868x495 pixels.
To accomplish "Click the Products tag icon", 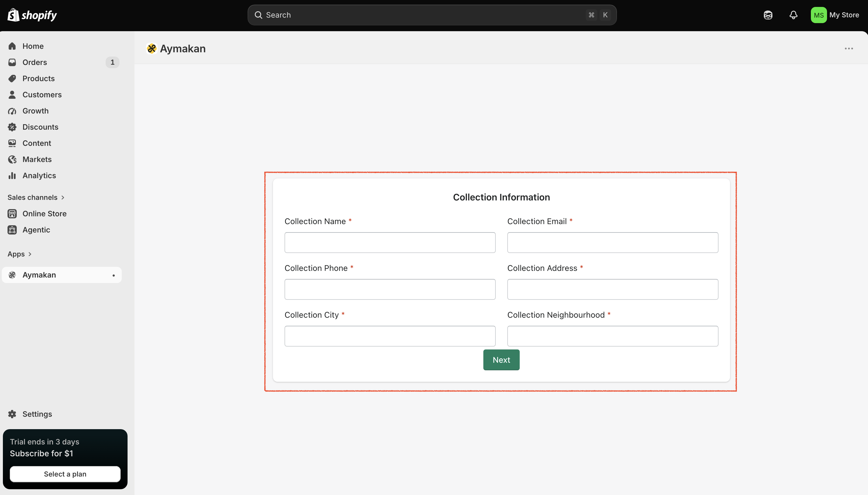I will [x=12, y=79].
